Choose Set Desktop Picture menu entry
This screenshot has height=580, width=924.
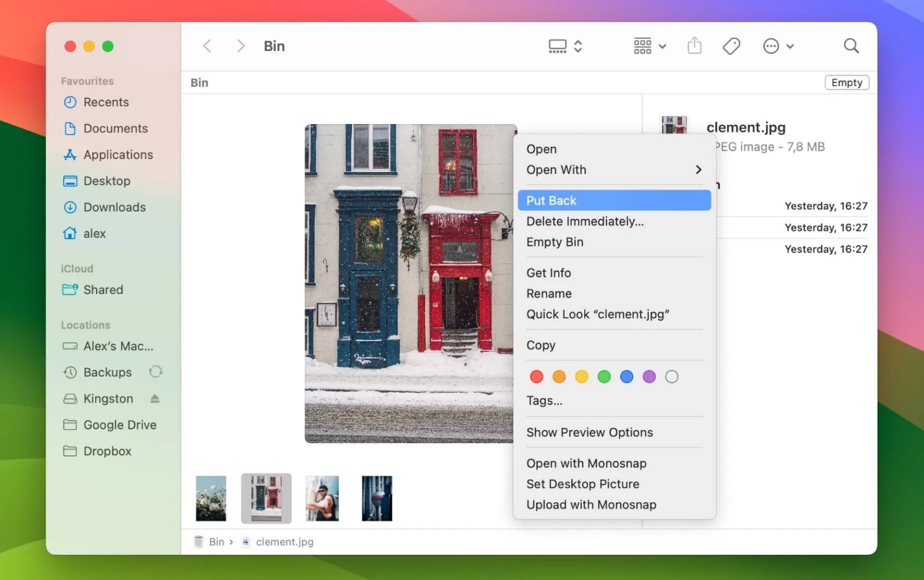pos(582,484)
